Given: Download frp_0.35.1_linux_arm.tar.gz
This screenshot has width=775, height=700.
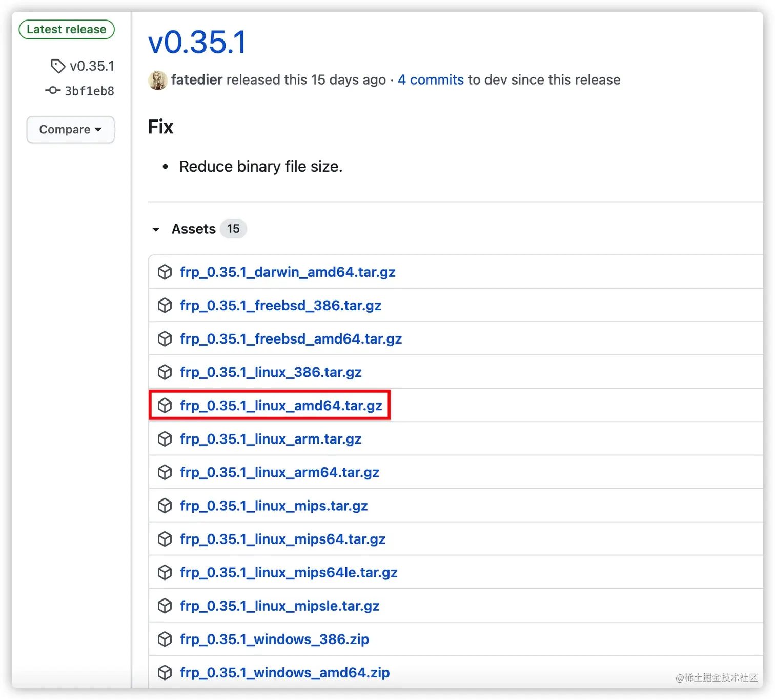Looking at the screenshot, I should (x=271, y=438).
